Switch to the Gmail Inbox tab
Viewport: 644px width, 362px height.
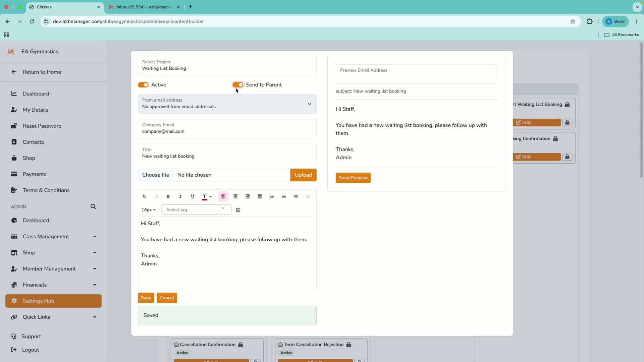click(x=144, y=7)
